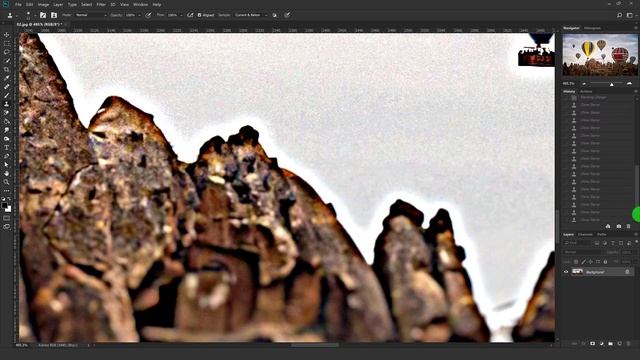This screenshot has height=360, width=640.
Task: Toggle the Aligned checkbox
Action: click(x=200, y=15)
